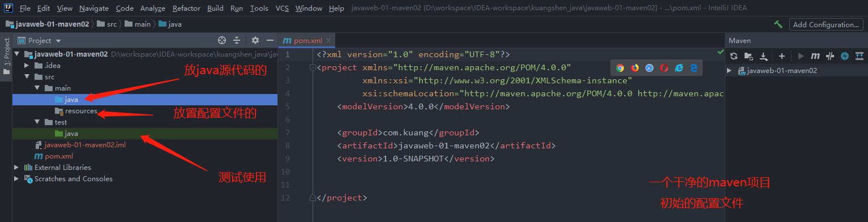Reimport all Maven projects
This screenshot has height=222, width=868.
(x=734, y=56)
